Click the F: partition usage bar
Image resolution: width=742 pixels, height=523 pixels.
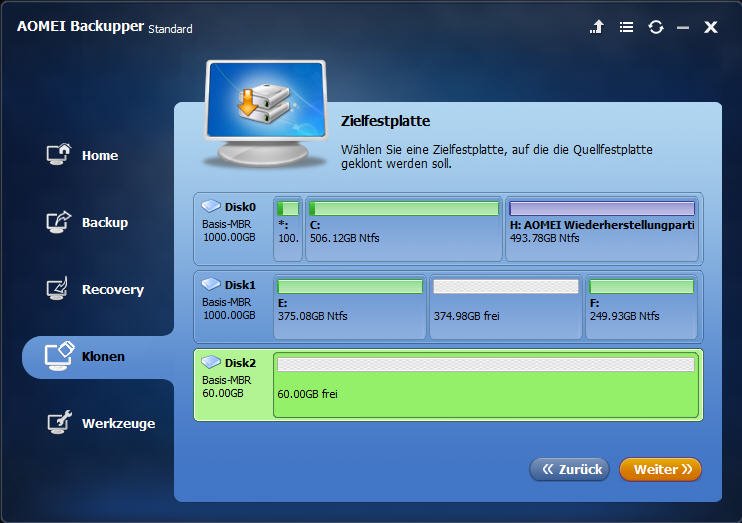point(641,286)
